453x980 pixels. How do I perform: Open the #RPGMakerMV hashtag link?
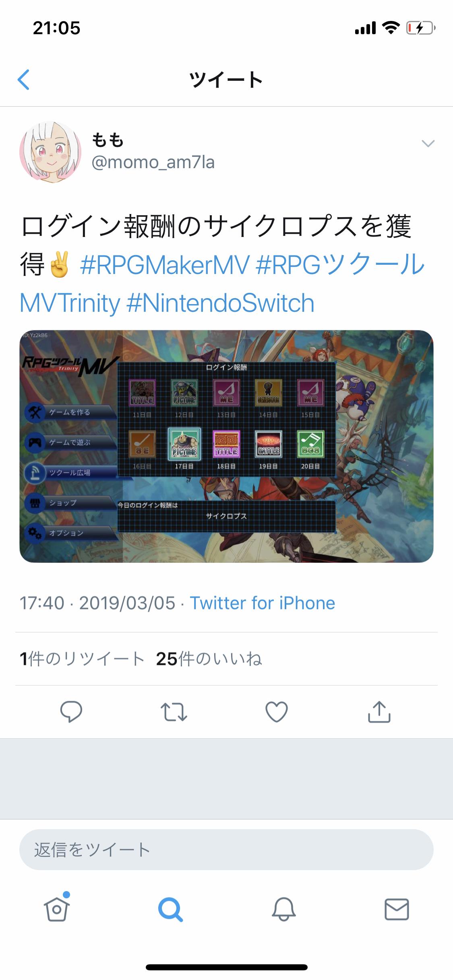click(x=165, y=265)
